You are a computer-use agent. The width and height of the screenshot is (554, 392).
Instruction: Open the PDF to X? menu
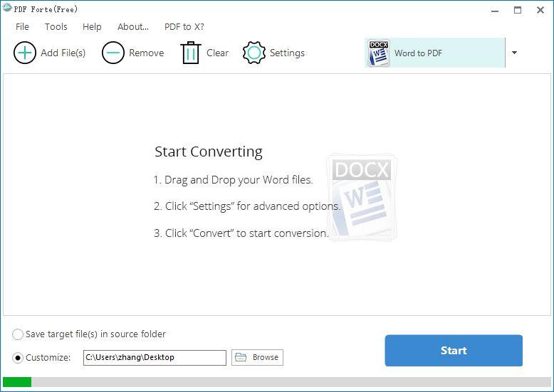pos(184,27)
